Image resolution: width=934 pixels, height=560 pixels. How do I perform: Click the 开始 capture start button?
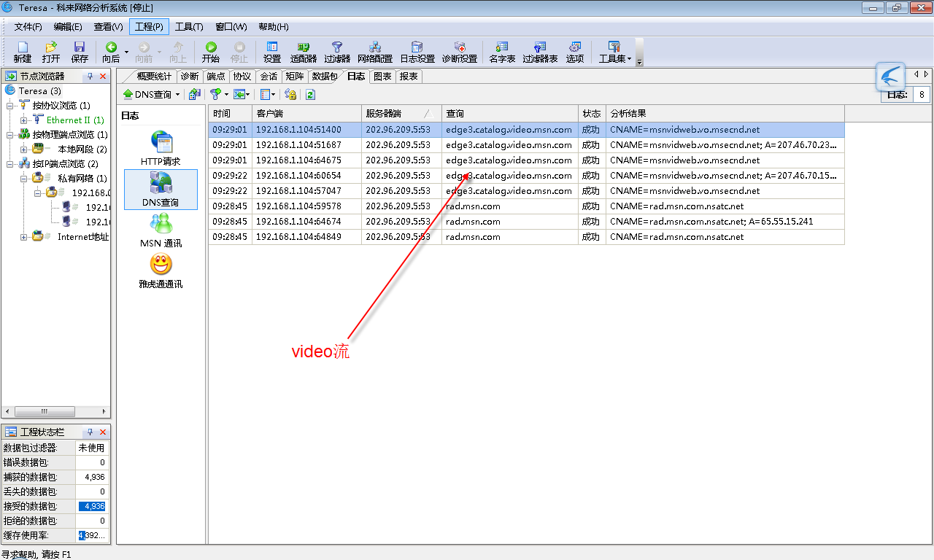coord(212,51)
